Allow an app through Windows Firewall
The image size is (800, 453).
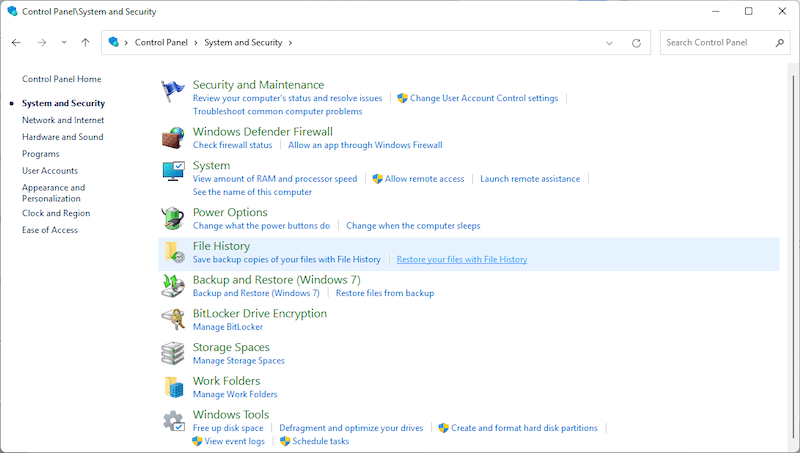pyautogui.click(x=365, y=145)
